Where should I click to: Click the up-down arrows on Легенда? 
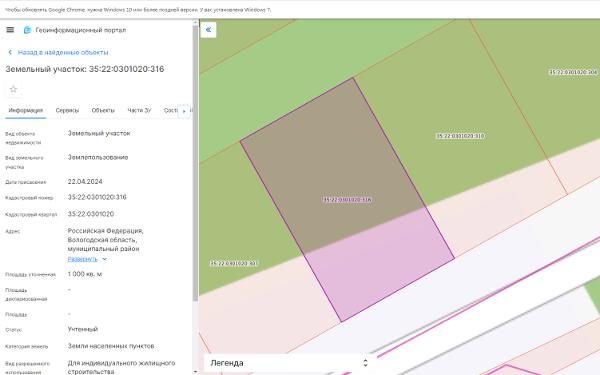pyautogui.click(x=365, y=363)
